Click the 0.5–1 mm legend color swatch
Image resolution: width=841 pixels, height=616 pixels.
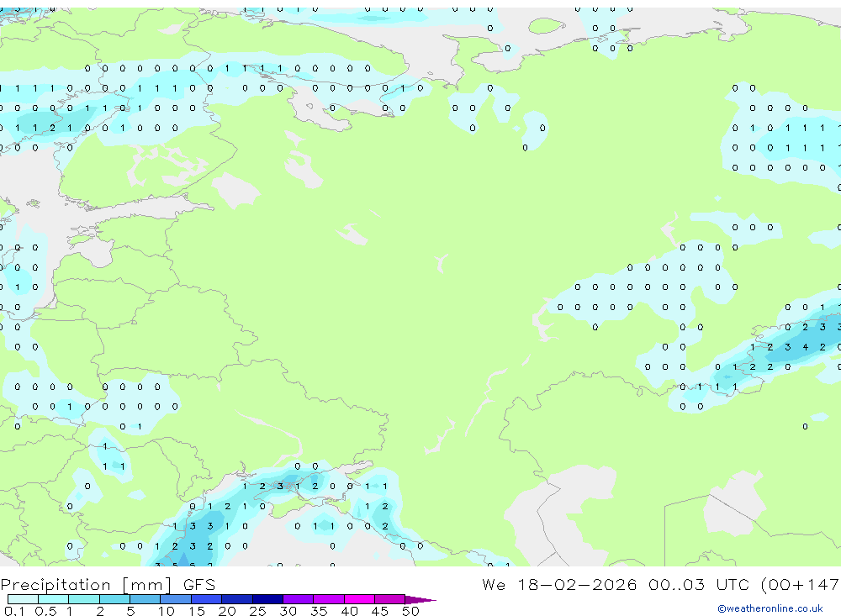coord(54,599)
